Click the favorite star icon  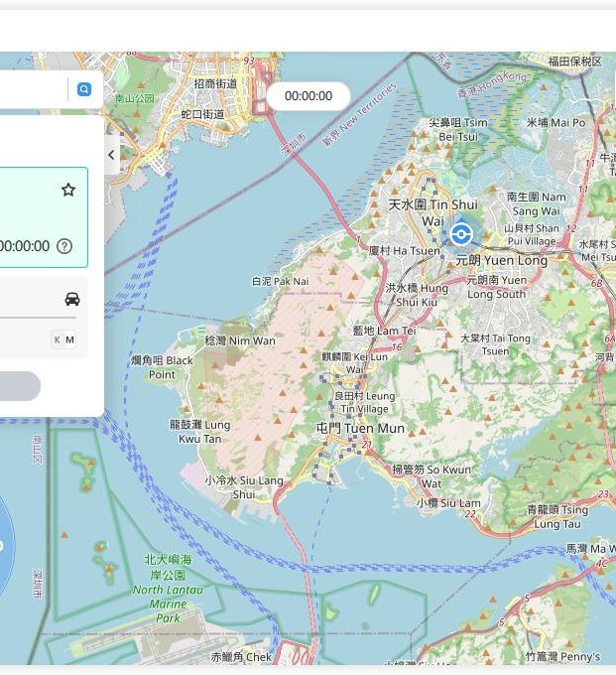[68, 190]
